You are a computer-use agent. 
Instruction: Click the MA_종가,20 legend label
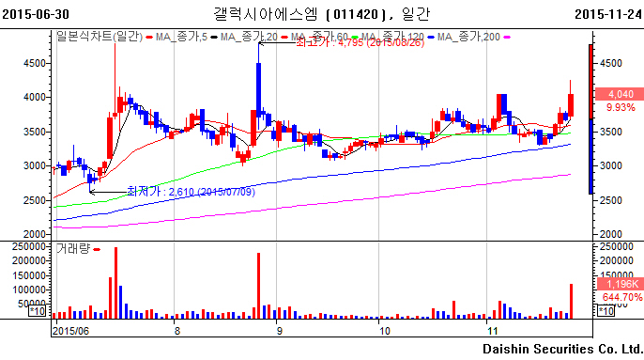coord(249,37)
